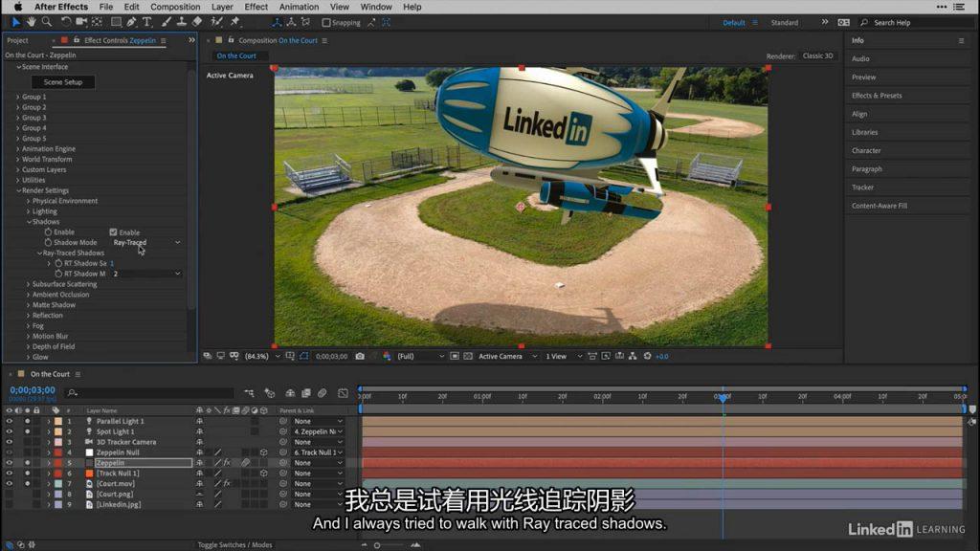Open the Tracker panel

tap(862, 187)
